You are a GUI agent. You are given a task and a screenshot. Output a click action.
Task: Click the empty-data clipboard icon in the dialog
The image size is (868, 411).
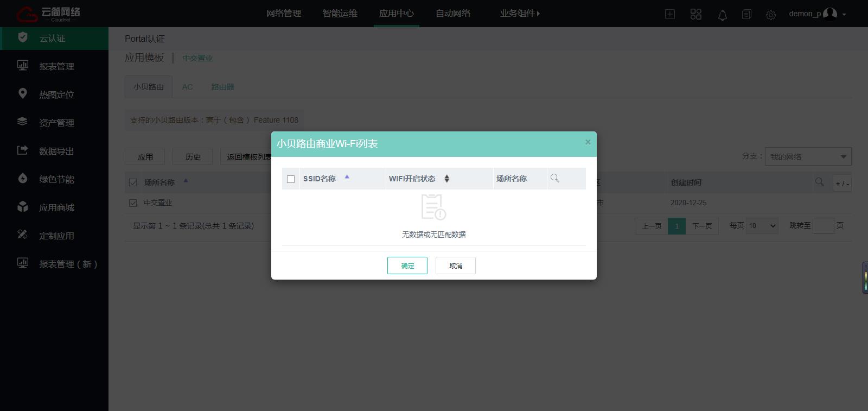click(433, 207)
